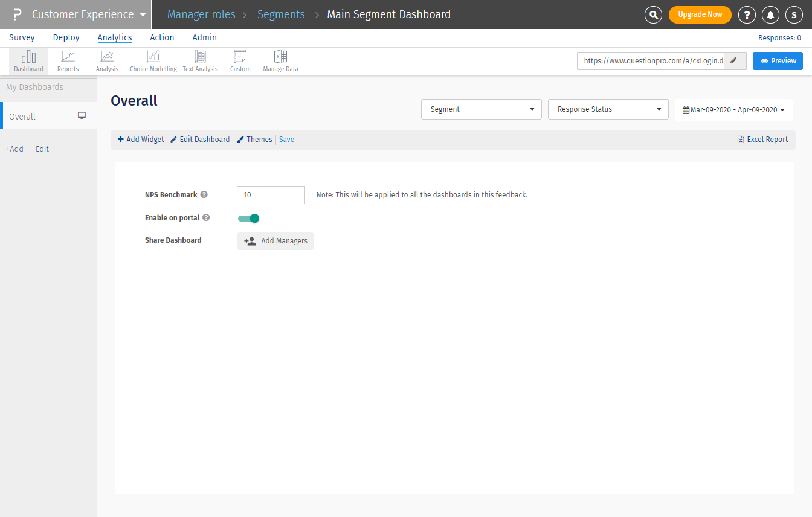Expand the Segment dropdown
Screen dimensions: 812x517
[x=482, y=109]
